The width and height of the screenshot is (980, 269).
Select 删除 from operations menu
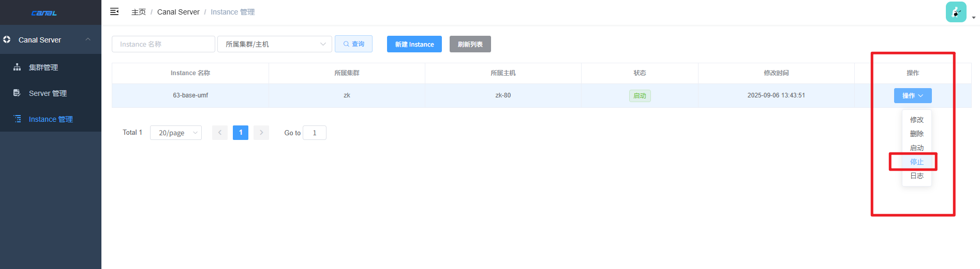point(917,134)
